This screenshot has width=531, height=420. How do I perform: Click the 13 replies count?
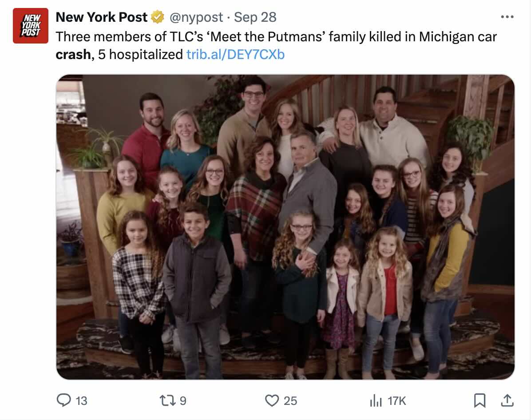[x=81, y=401]
